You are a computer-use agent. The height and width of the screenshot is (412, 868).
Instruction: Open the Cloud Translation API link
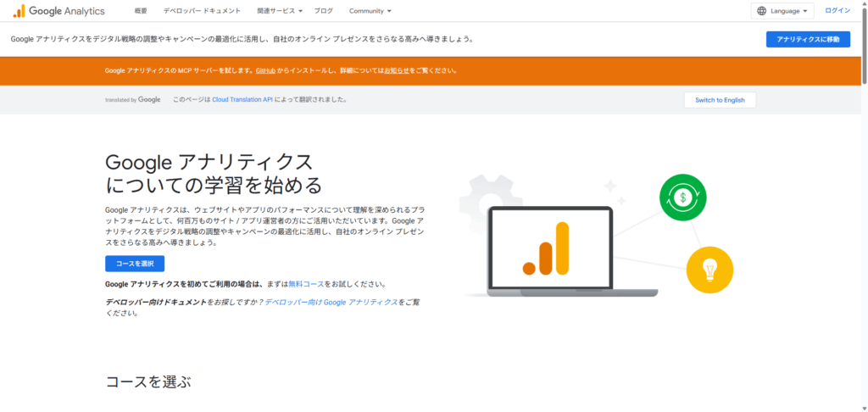(x=242, y=100)
